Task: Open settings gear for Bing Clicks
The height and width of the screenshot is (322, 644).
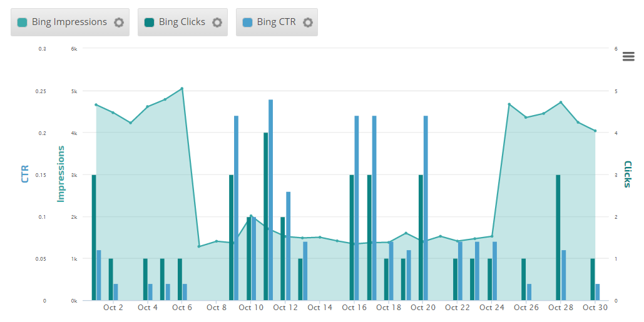Action: [217, 22]
